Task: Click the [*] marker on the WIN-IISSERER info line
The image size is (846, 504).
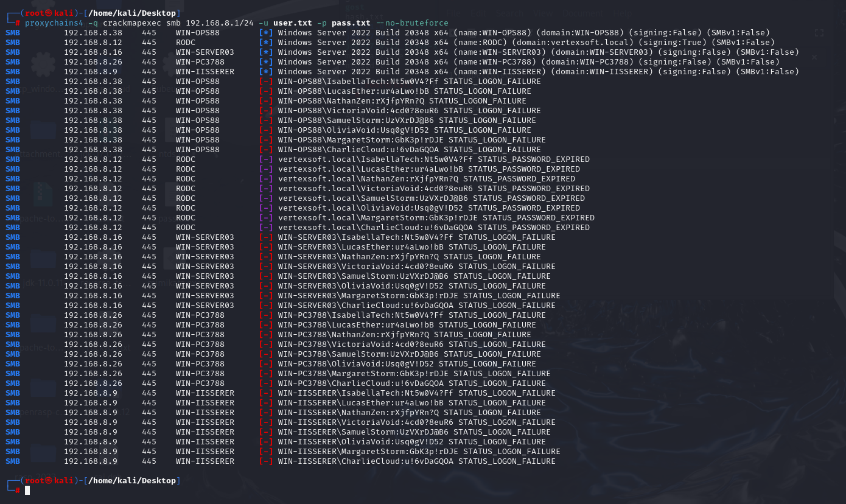Action: click(265, 72)
